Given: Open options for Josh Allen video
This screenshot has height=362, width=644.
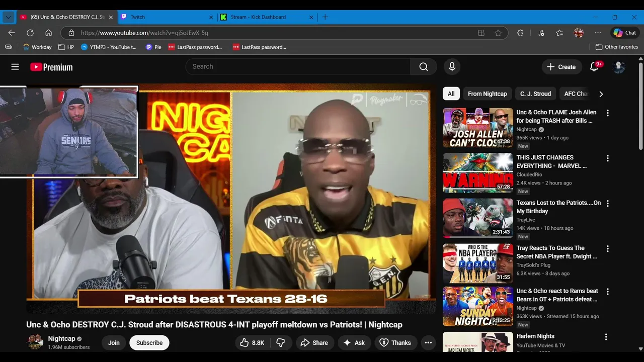Looking at the screenshot, I should click(607, 113).
